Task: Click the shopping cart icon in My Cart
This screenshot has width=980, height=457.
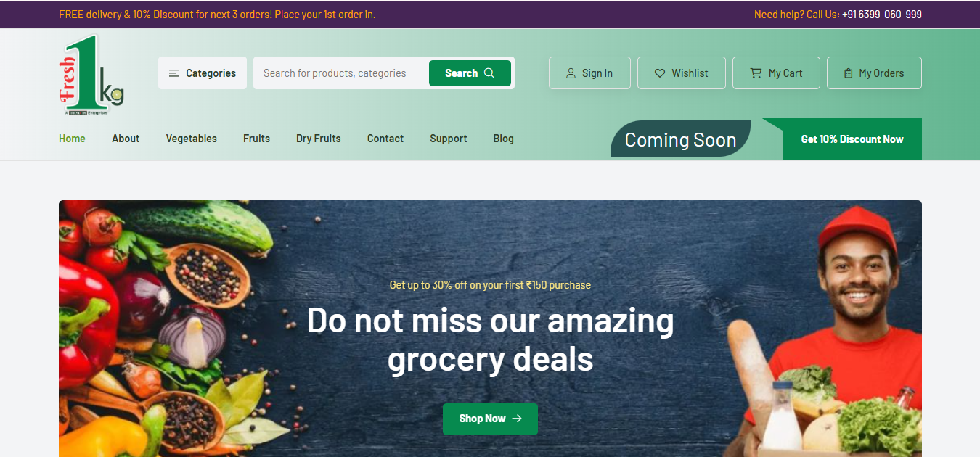Action: coord(756,73)
